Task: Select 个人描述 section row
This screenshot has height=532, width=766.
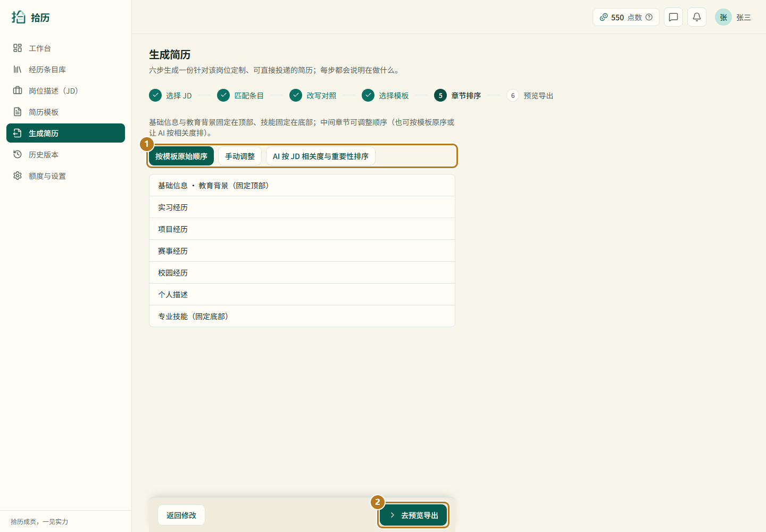Action: point(302,294)
